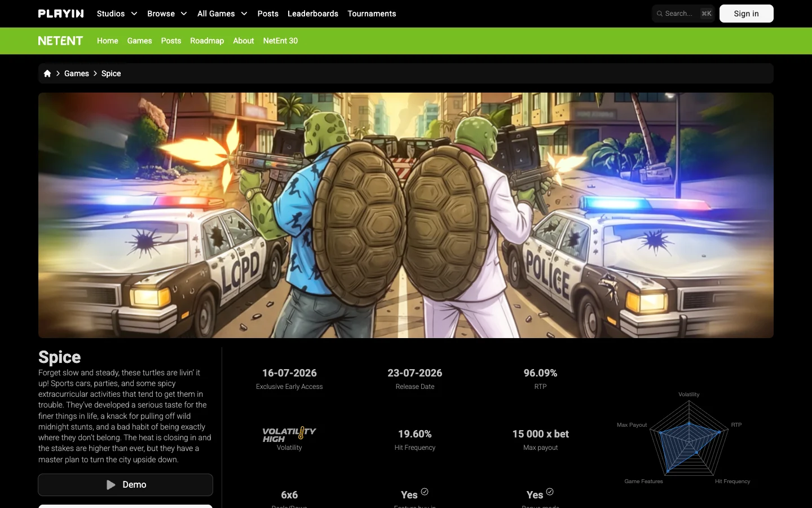Image resolution: width=812 pixels, height=508 pixels.
Task: Open the NetEnt 30 tab
Action: pos(280,41)
